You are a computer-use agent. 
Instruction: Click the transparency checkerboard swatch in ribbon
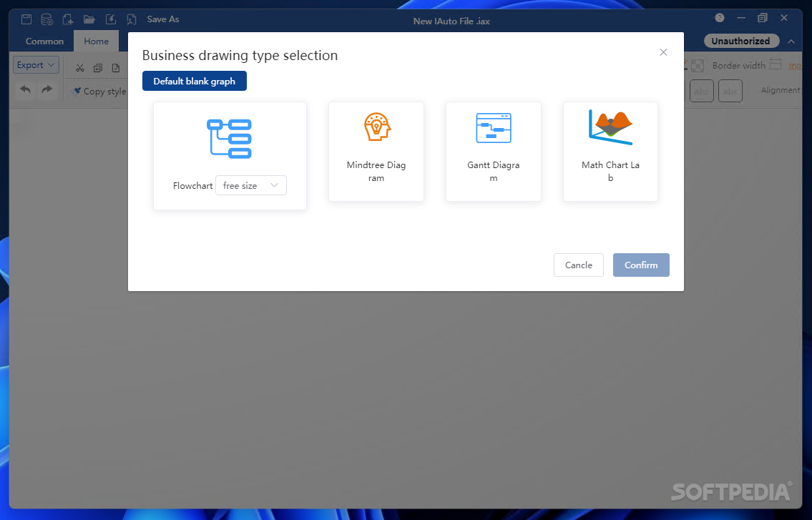(x=698, y=65)
